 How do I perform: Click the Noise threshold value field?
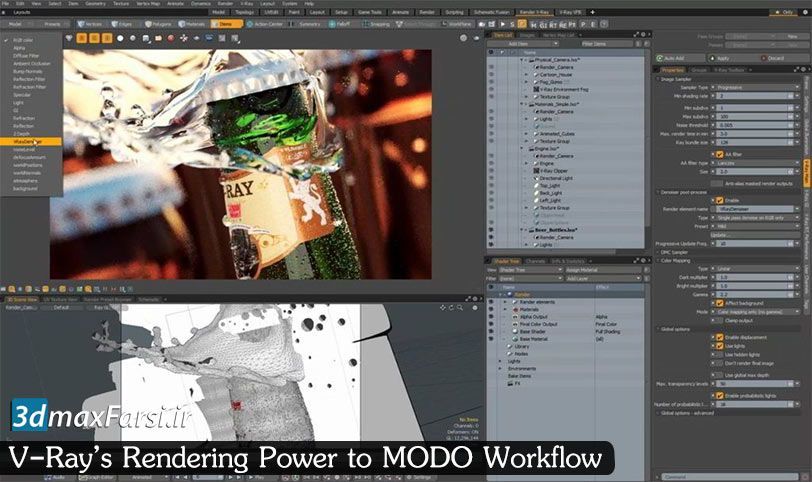pos(754,125)
